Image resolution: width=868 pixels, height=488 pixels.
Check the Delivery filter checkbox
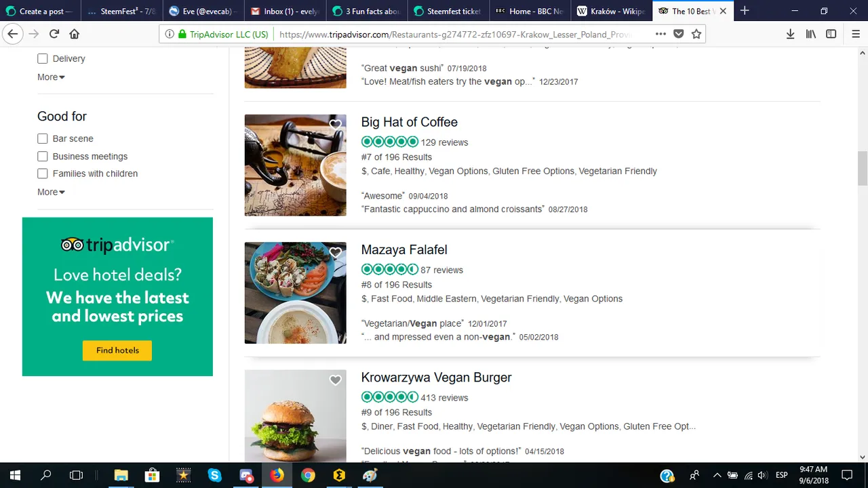43,59
